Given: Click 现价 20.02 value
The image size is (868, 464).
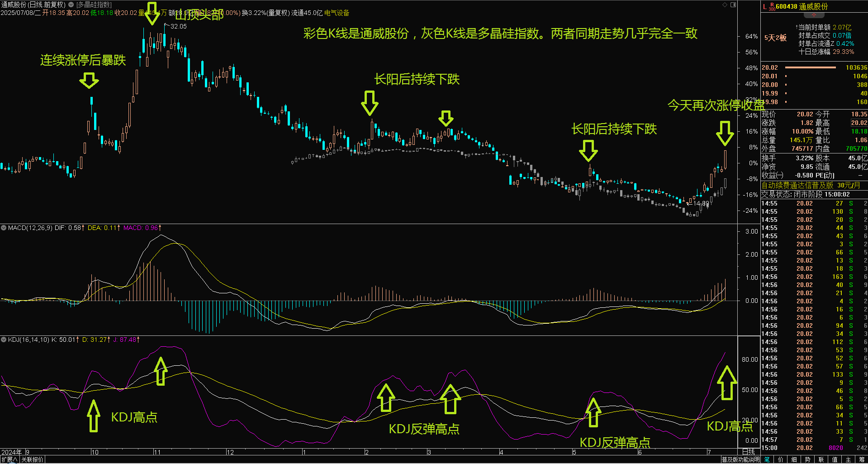Looking at the screenshot, I should pyautogui.click(x=805, y=115).
